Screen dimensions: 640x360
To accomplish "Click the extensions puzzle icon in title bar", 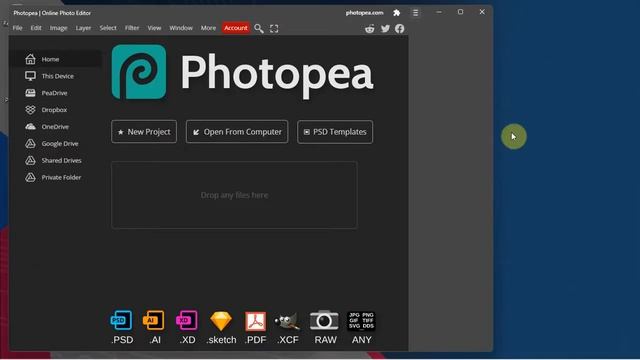I will pyautogui.click(x=396, y=13).
